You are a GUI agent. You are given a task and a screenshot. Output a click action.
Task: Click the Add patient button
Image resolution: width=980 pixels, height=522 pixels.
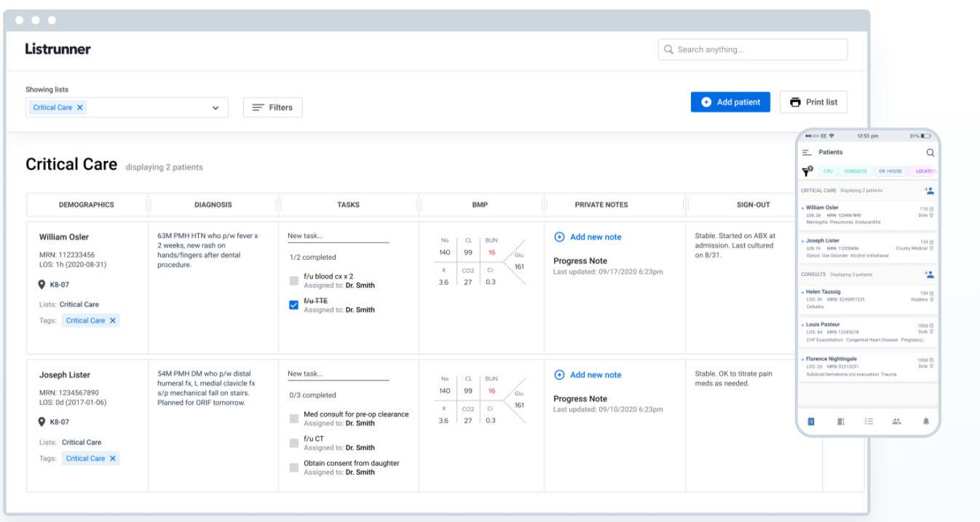tap(730, 103)
